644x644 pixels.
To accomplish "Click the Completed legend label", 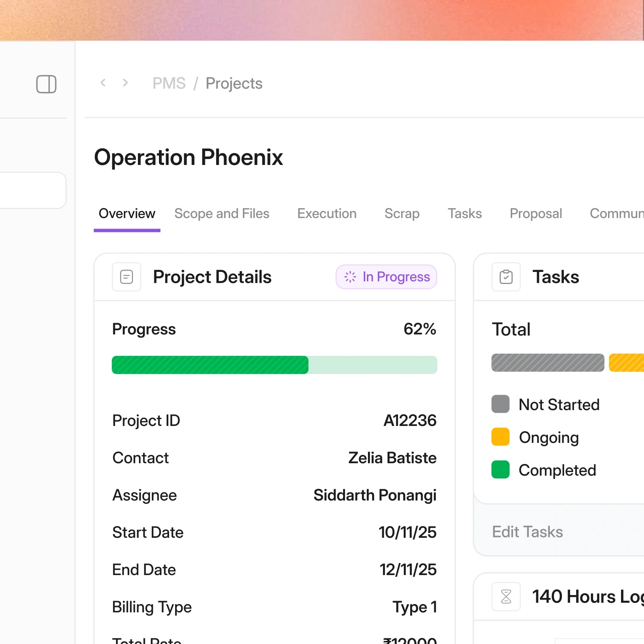I will tap(557, 470).
